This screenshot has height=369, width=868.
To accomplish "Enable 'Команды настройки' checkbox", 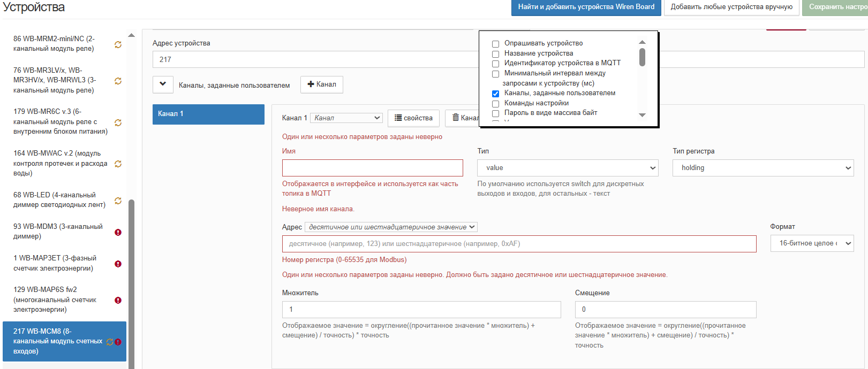I will point(495,104).
